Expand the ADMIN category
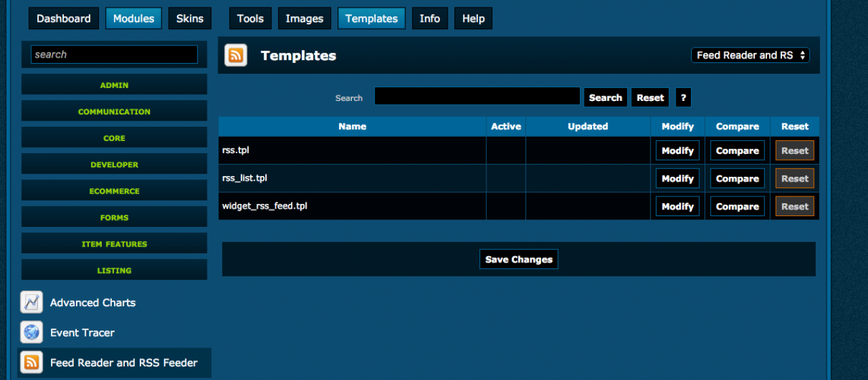 point(114,85)
